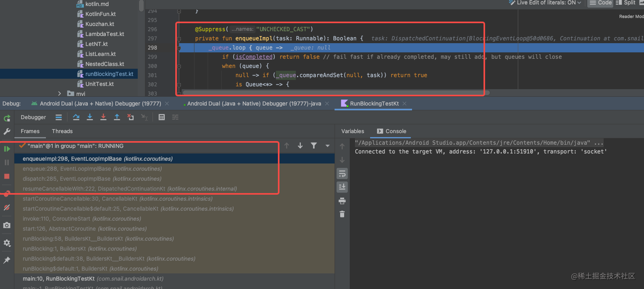
Task: Open thread selector dropdown arrow
Action: [327, 146]
